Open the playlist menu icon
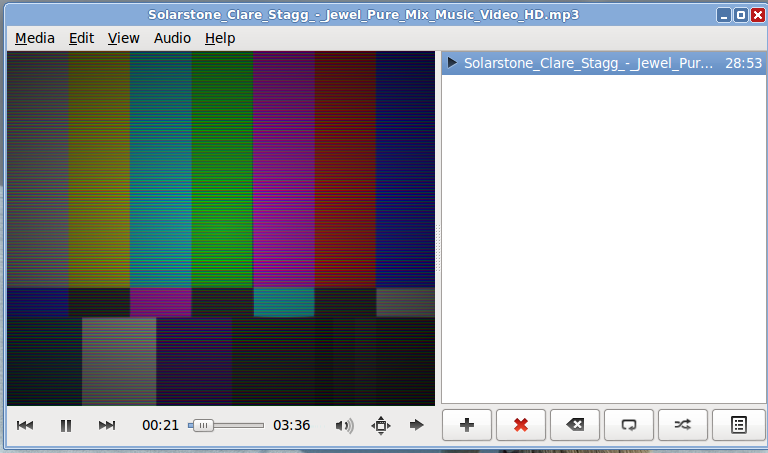The height and width of the screenshot is (453, 768). 738,425
